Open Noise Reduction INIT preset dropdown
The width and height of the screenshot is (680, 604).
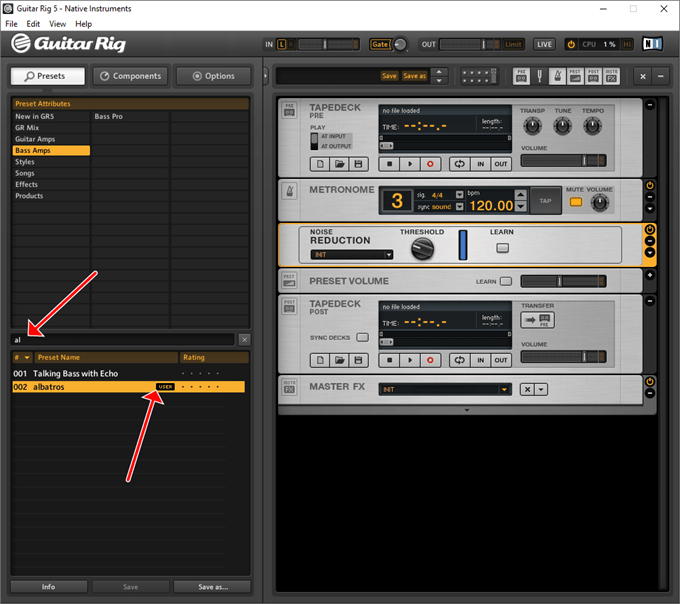(x=352, y=255)
